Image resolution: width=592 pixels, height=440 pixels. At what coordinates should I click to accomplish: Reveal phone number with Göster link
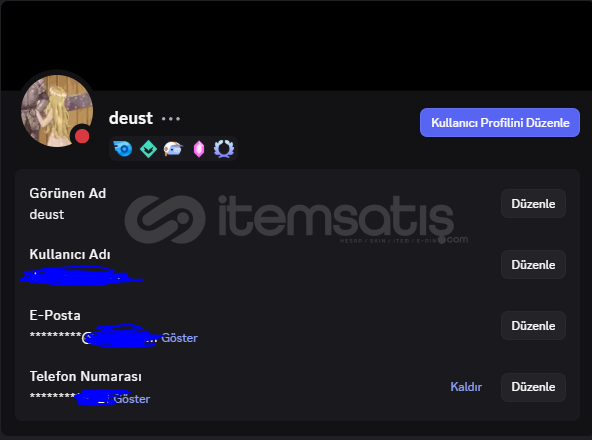point(132,399)
